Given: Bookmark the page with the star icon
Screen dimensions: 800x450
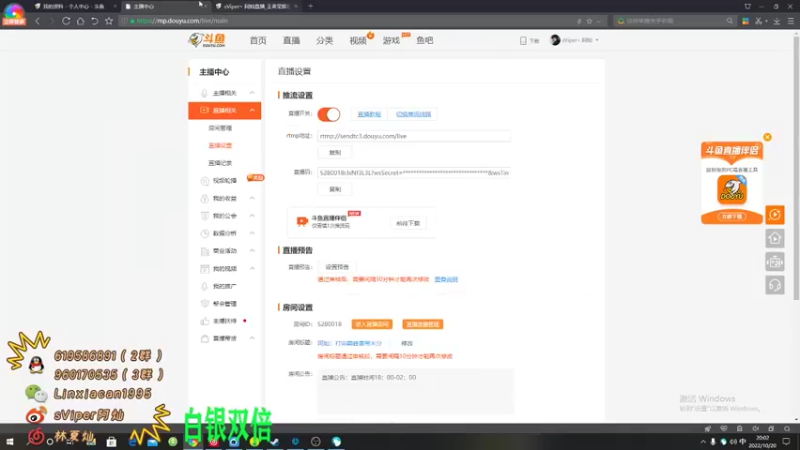Looking at the screenshot, I should [109, 21].
